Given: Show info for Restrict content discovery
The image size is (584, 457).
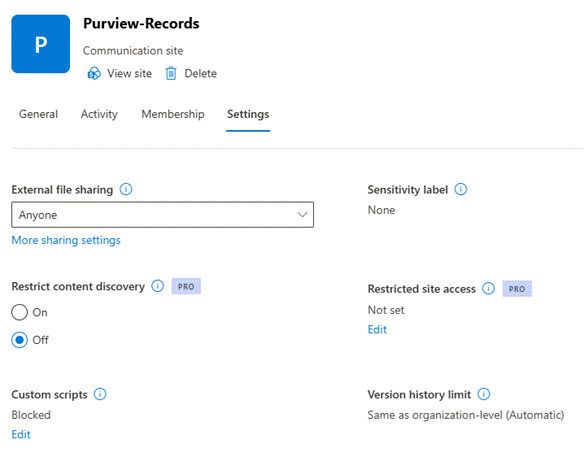Looking at the screenshot, I should point(158,286).
